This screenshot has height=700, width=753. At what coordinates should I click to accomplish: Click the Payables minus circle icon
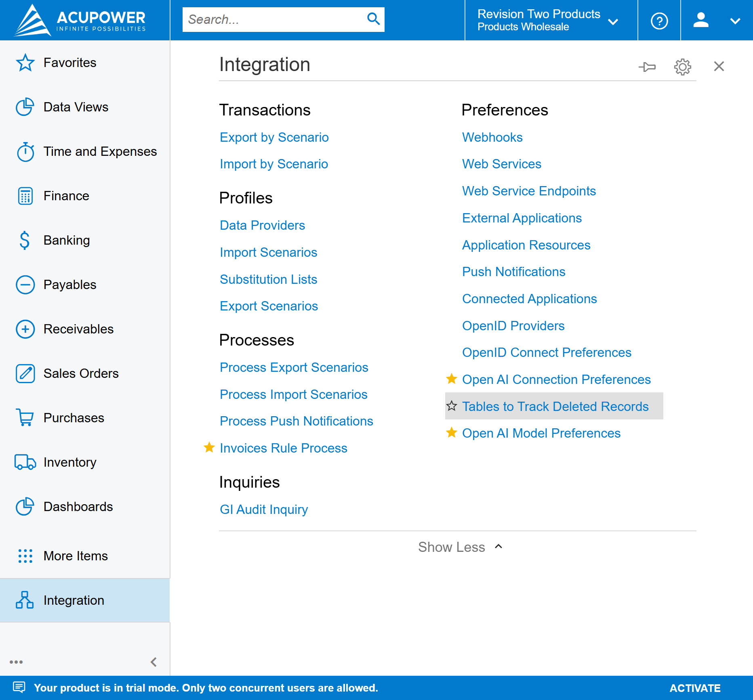pyautogui.click(x=25, y=285)
